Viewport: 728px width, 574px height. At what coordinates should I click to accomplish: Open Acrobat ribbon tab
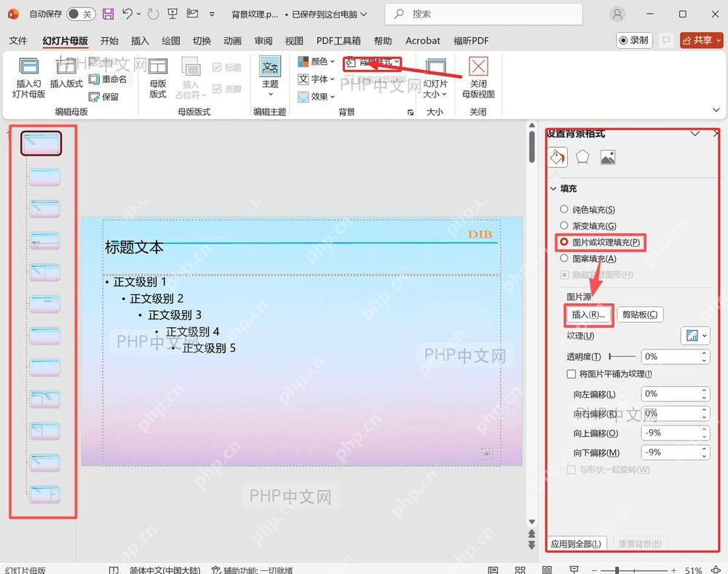(x=422, y=41)
